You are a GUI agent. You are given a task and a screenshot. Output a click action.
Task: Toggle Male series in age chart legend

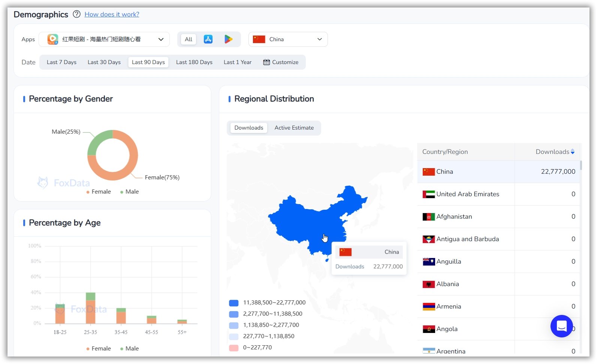(x=129, y=349)
